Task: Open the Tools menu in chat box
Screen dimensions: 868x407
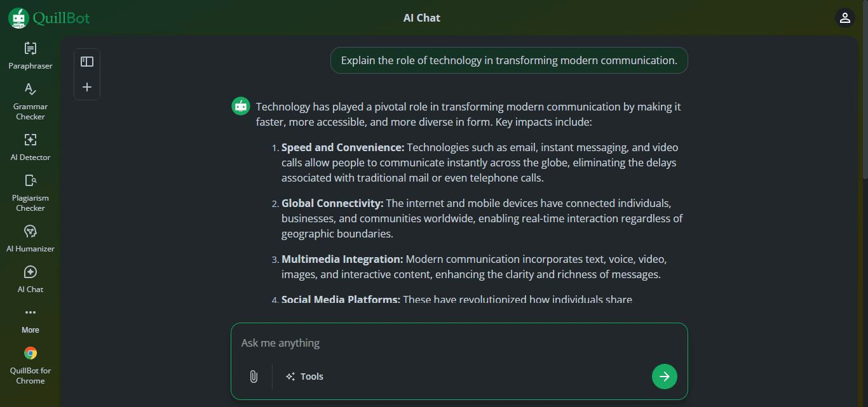Action: [x=305, y=377]
